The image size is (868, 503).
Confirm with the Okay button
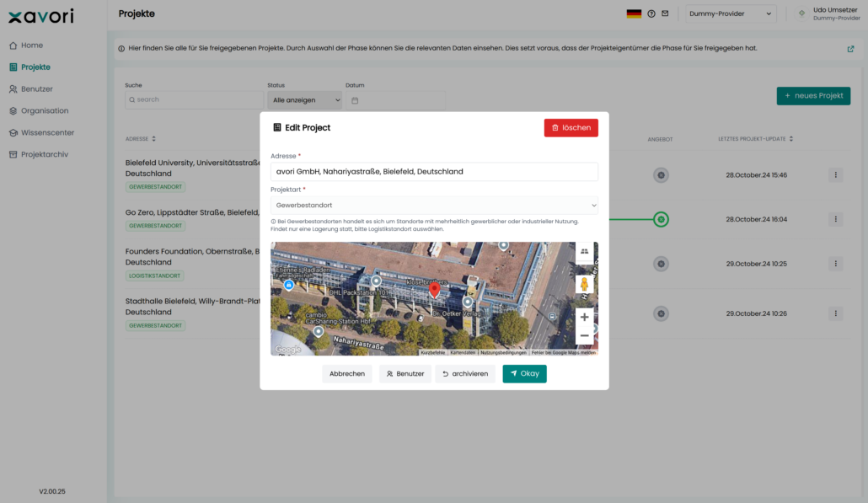pyautogui.click(x=524, y=374)
